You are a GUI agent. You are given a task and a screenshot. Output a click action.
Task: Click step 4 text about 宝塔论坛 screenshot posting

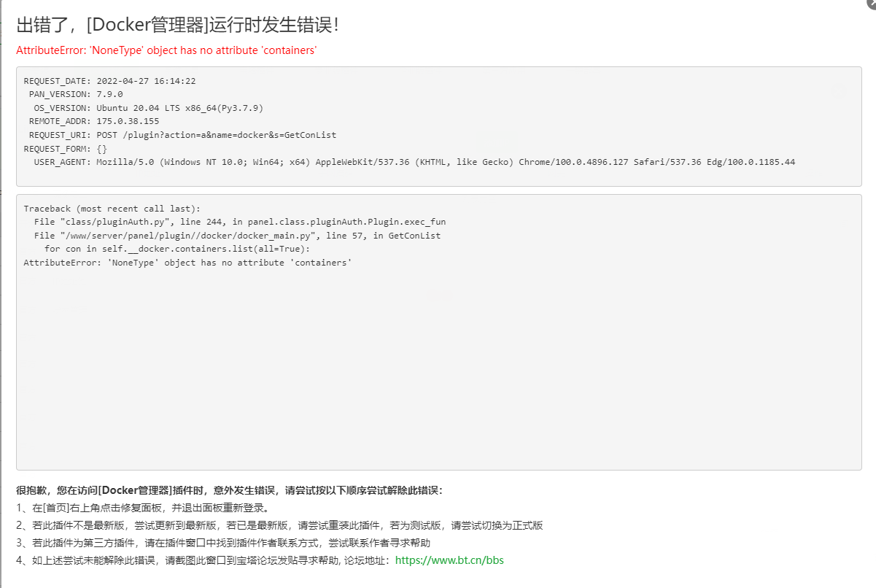click(x=204, y=560)
